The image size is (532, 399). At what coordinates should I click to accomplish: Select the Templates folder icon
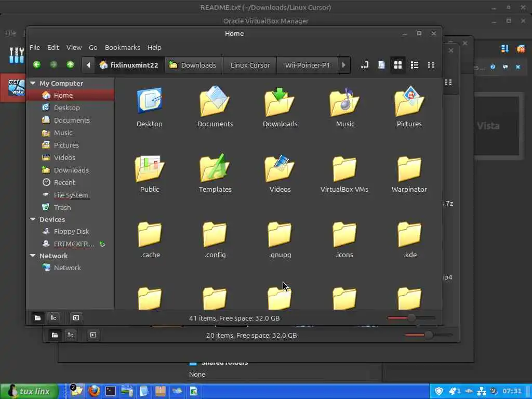click(x=215, y=173)
